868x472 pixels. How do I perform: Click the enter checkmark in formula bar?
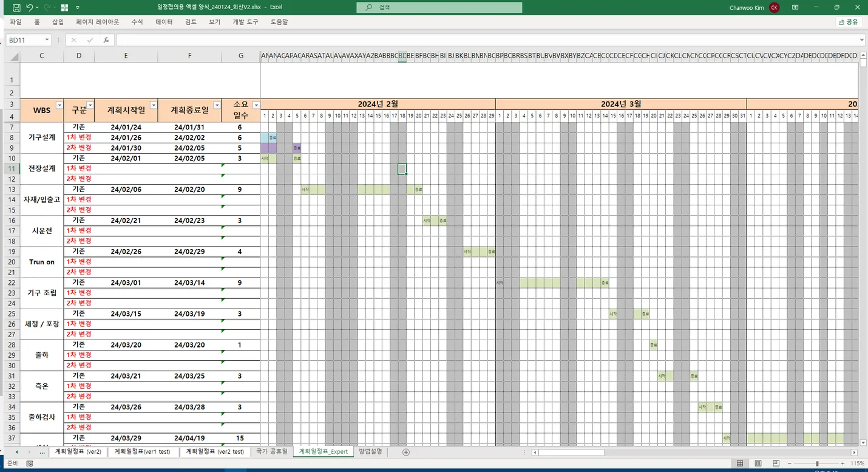point(90,40)
